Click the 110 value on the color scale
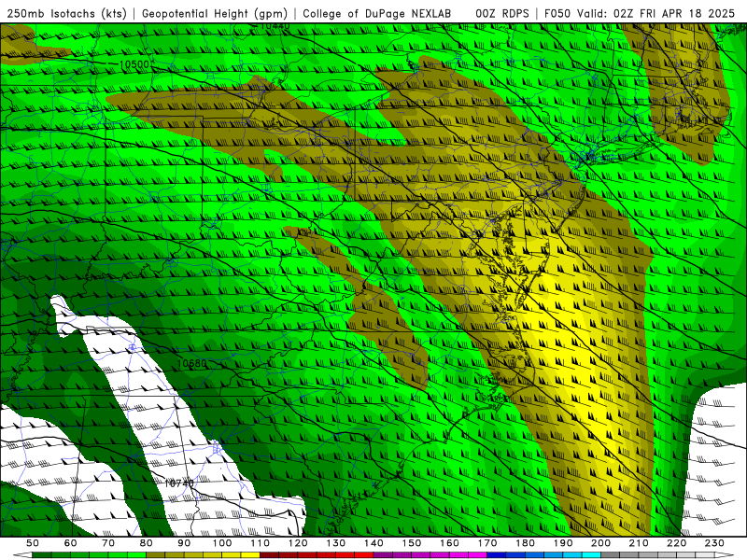 [261, 543]
